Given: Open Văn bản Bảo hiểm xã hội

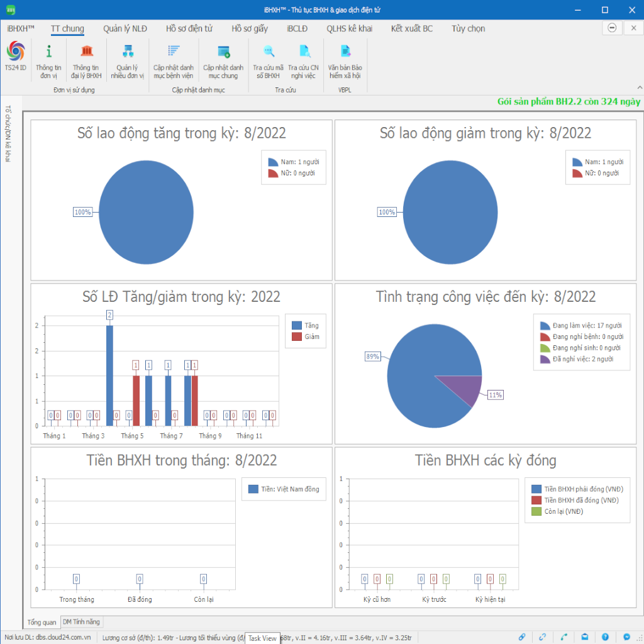Looking at the screenshot, I should tap(345, 60).
